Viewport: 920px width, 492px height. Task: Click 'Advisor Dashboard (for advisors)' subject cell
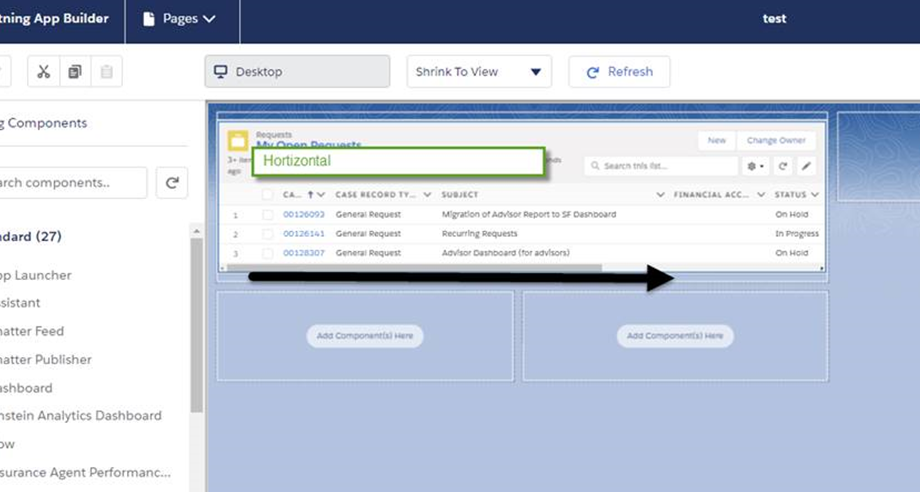[x=505, y=253]
